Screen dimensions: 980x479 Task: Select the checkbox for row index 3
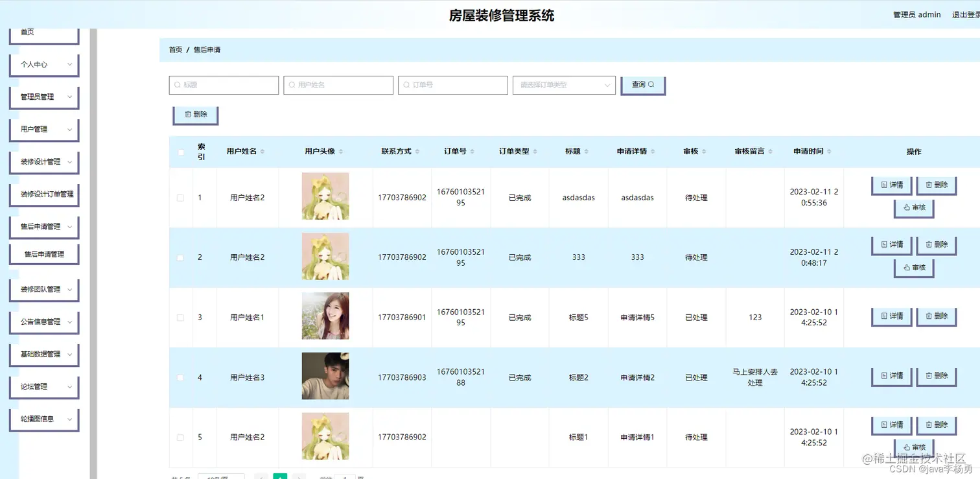181,318
